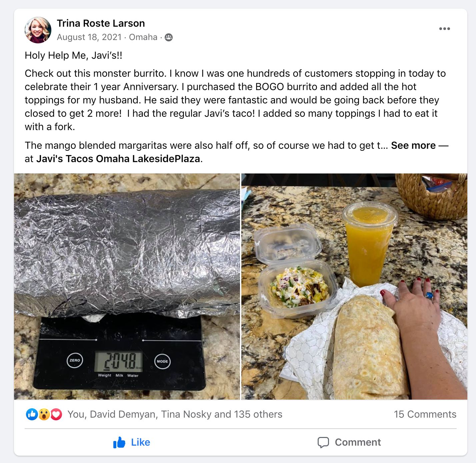
Task: Click the red heart reaction icon
Action: 56,414
